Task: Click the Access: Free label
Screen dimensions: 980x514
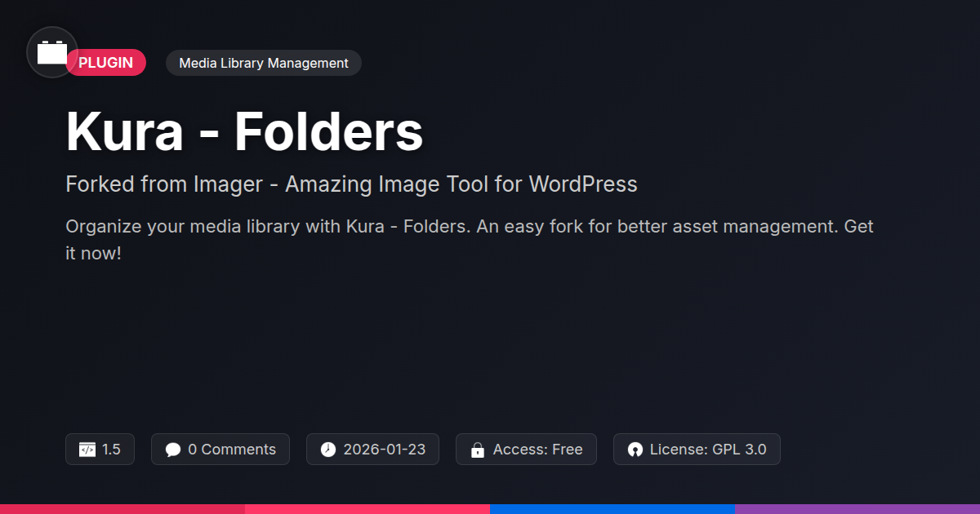Action: [x=538, y=450]
